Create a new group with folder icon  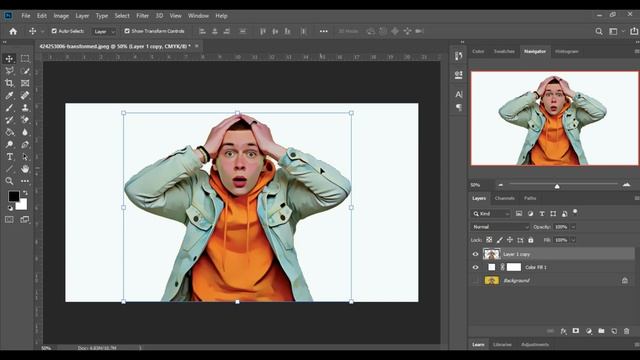click(x=601, y=331)
